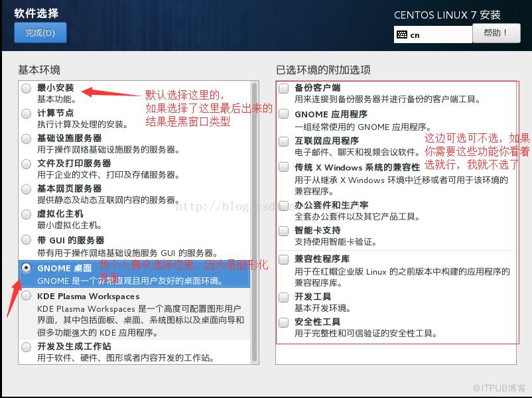
Task: Select KDE Plasma Workspaces radio button
Action: pos(26,296)
